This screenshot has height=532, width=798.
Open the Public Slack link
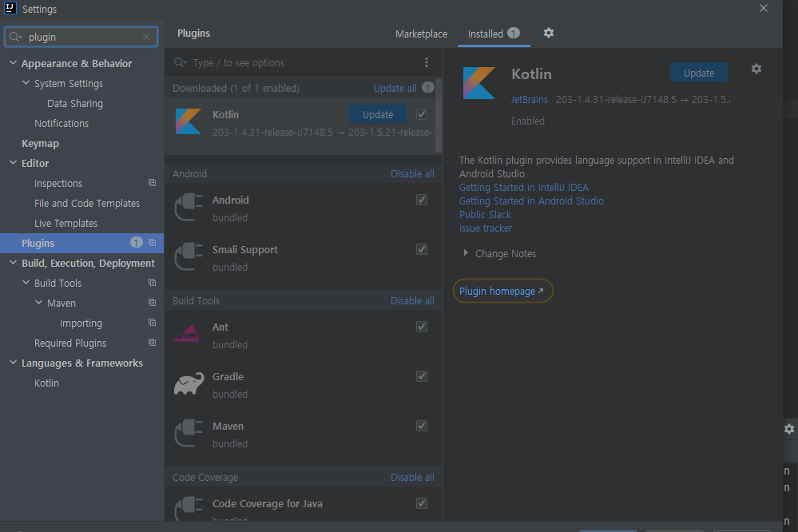485,215
